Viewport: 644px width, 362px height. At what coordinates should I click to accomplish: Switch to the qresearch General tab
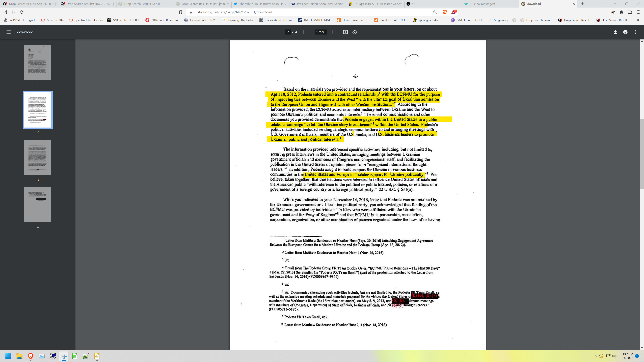375,4
